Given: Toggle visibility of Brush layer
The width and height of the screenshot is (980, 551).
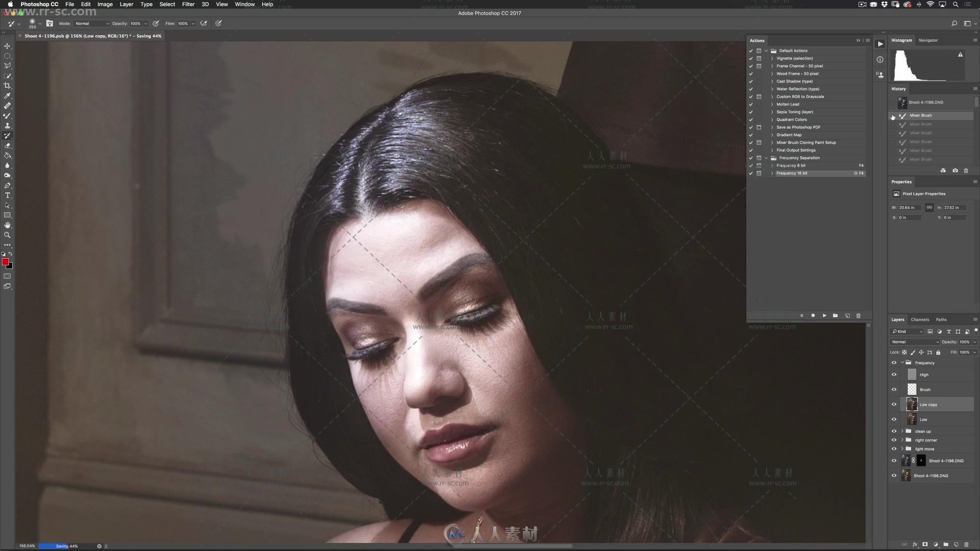Looking at the screenshot, I should click(x=895, y=389).
